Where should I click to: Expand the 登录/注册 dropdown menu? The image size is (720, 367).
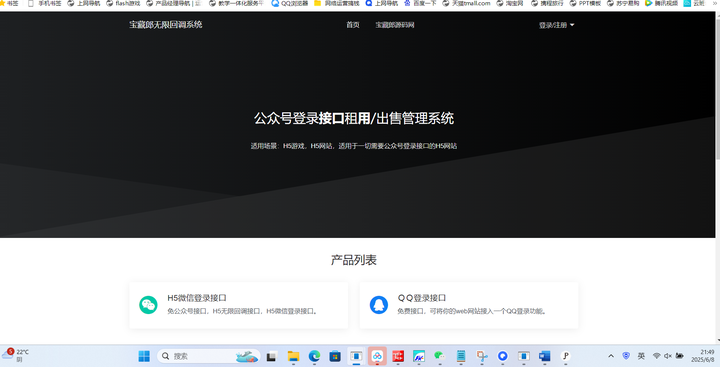[x=557, y=25]
